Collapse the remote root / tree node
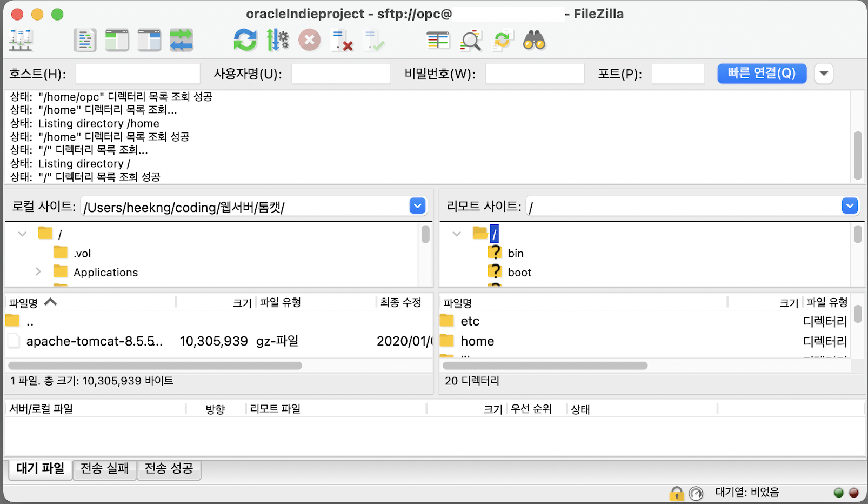 [x=457, y=234]
